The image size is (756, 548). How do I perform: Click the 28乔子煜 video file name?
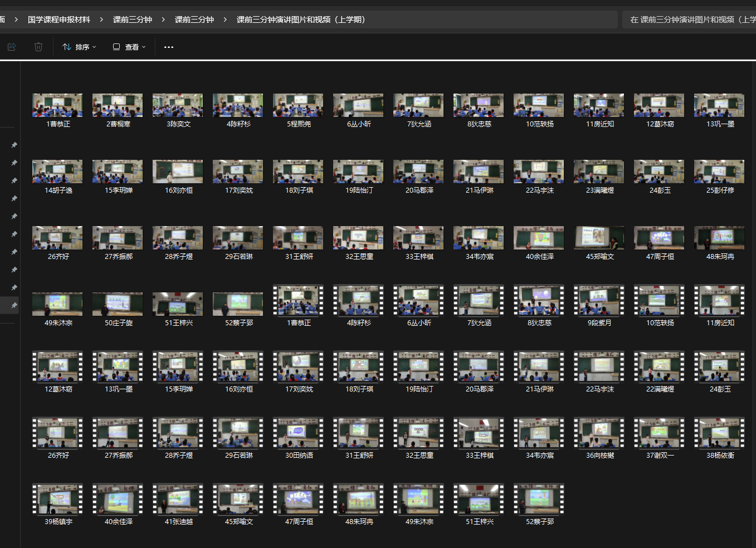[x=179, y=456]
